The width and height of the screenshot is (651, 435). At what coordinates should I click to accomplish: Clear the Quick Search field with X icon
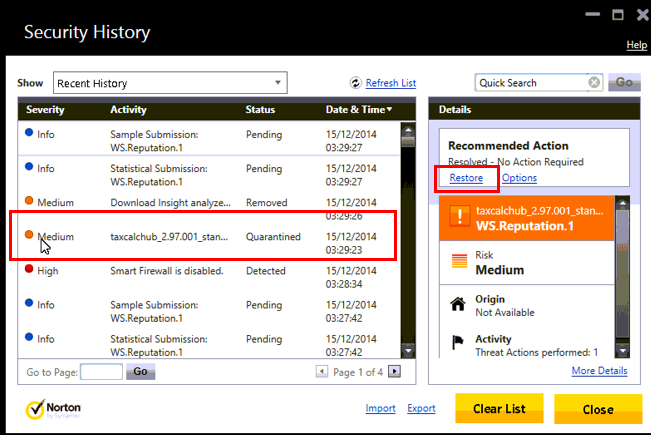pyautogui.click(x=594, y=83)
